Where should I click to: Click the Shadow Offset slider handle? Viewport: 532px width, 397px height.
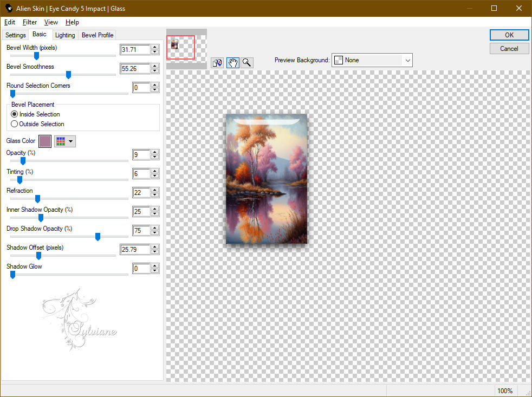tap(38, 256)
